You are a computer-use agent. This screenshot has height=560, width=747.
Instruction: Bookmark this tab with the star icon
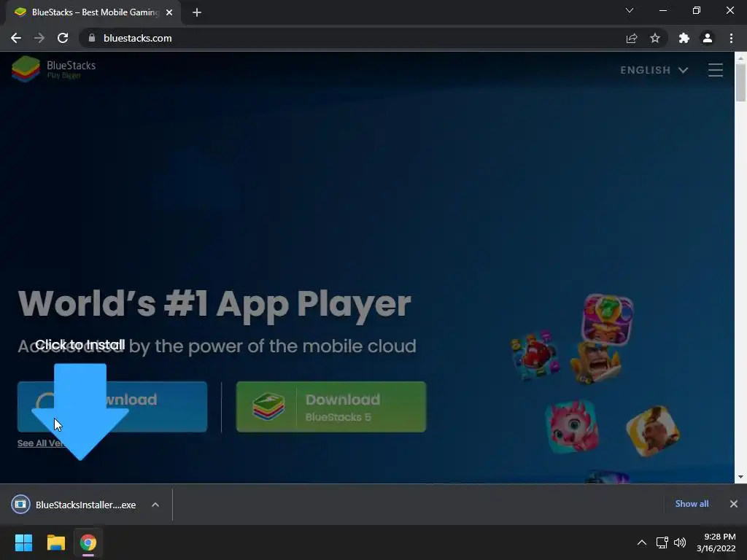click(655, 38)
